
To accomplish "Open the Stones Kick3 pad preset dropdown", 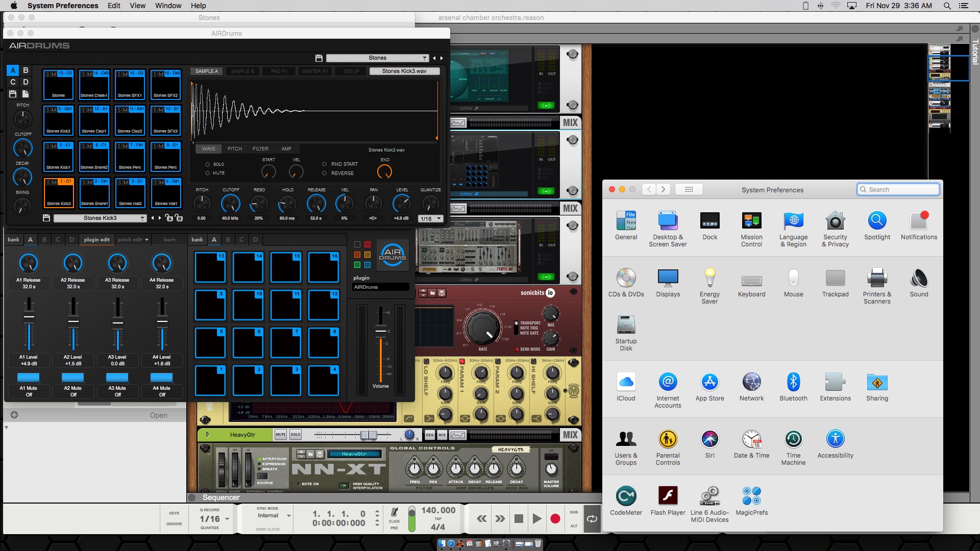I will (100, 218).
